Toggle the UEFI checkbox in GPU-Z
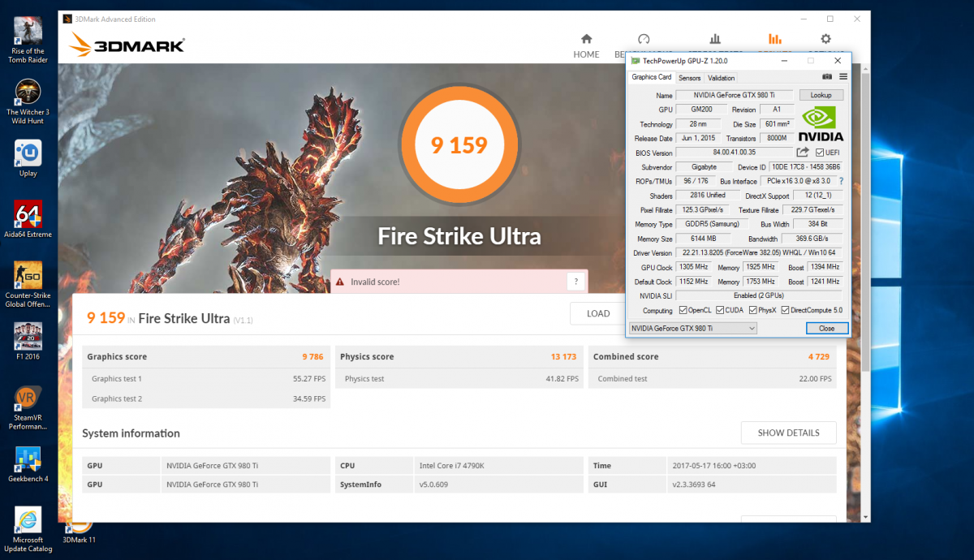The image size is (974, 560). (820, 153)
